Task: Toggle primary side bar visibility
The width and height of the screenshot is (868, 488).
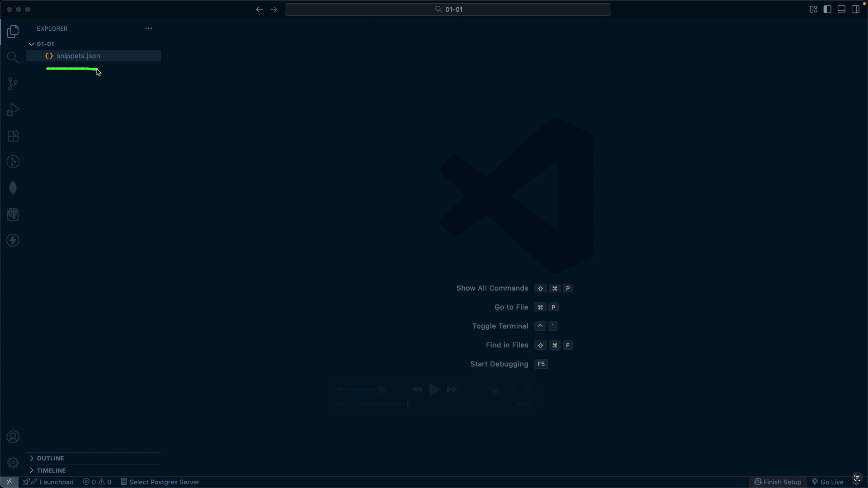Action: coord(827,9)
